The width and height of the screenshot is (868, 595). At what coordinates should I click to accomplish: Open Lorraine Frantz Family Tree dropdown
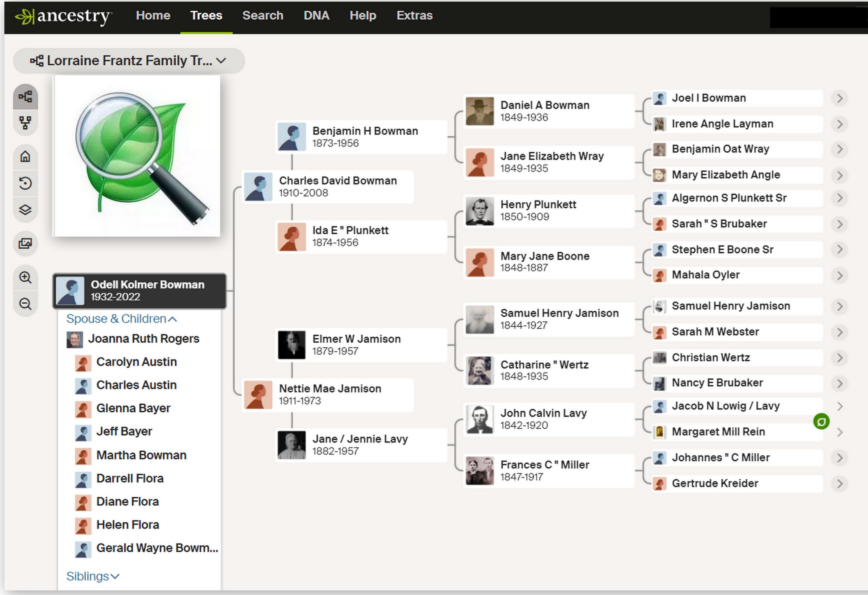click(129, 61)
